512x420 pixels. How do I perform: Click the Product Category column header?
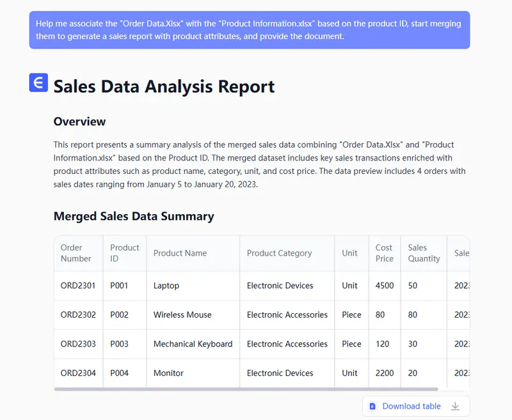[279, 253]
